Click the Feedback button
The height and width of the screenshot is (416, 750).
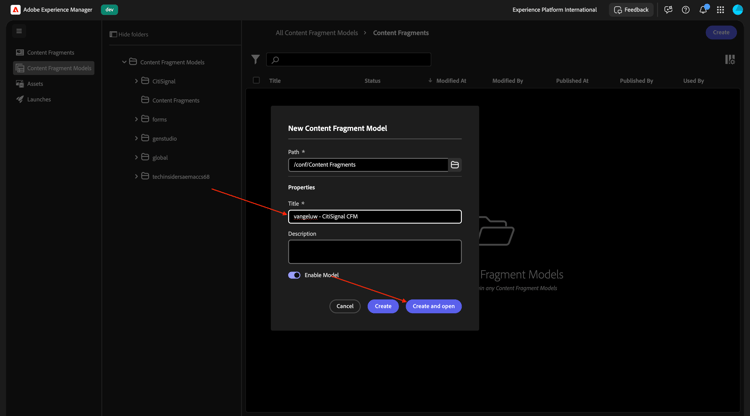(631, 10)
